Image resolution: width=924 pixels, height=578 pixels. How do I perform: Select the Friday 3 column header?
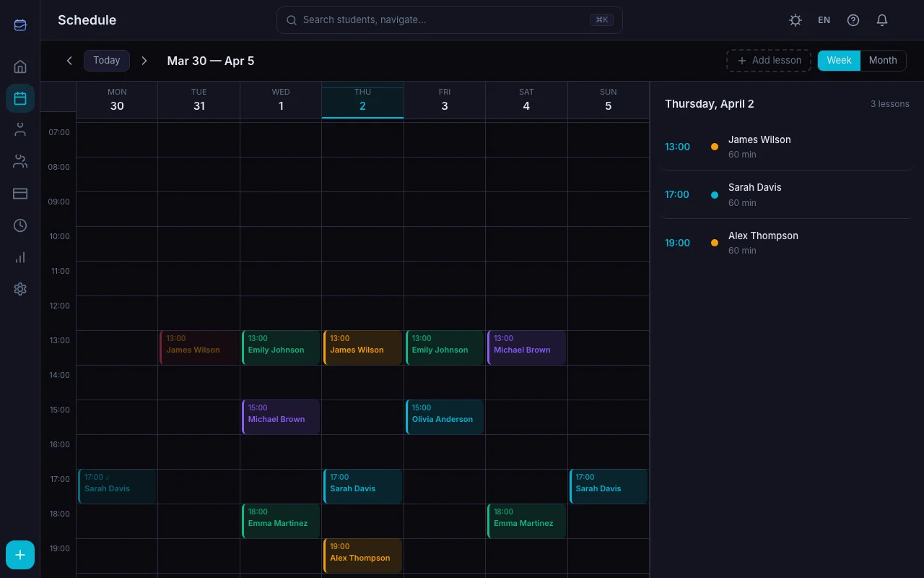tap(445, 100)
